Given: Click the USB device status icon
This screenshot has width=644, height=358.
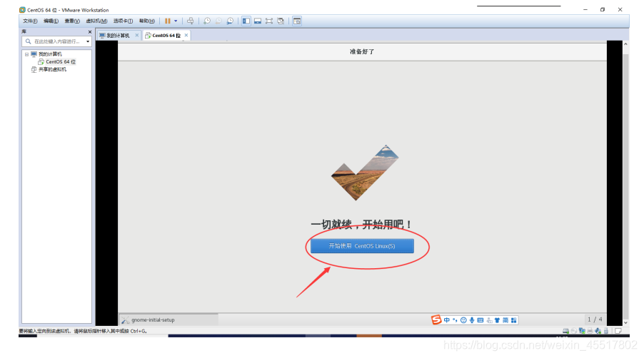Looking at the screenshot, I should click(606, 331).
